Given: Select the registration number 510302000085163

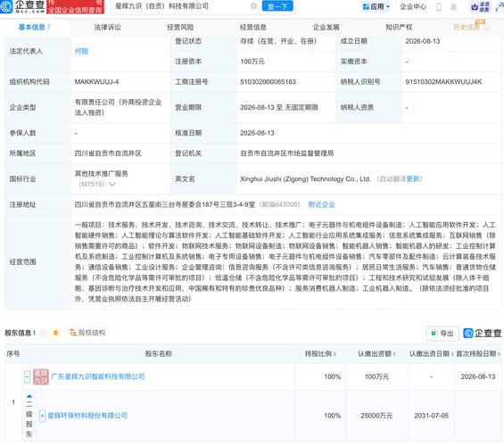Looking at the screenshot, I should tap(269, 82).
